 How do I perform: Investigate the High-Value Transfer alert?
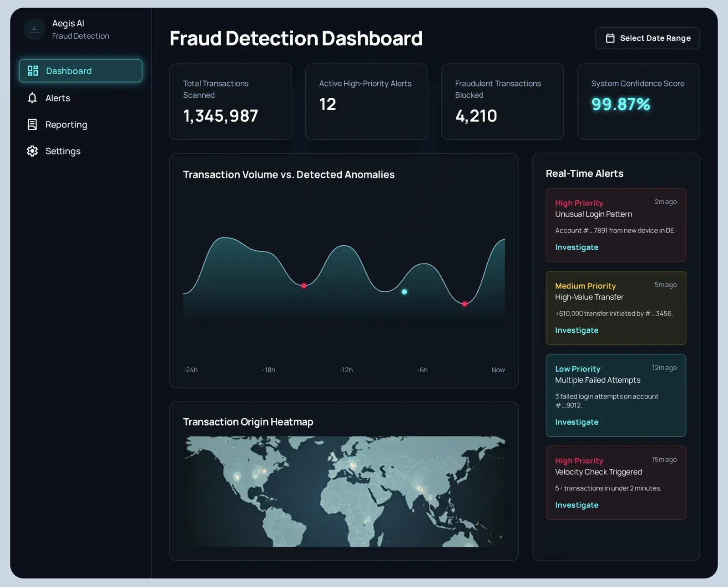(576, 330)
